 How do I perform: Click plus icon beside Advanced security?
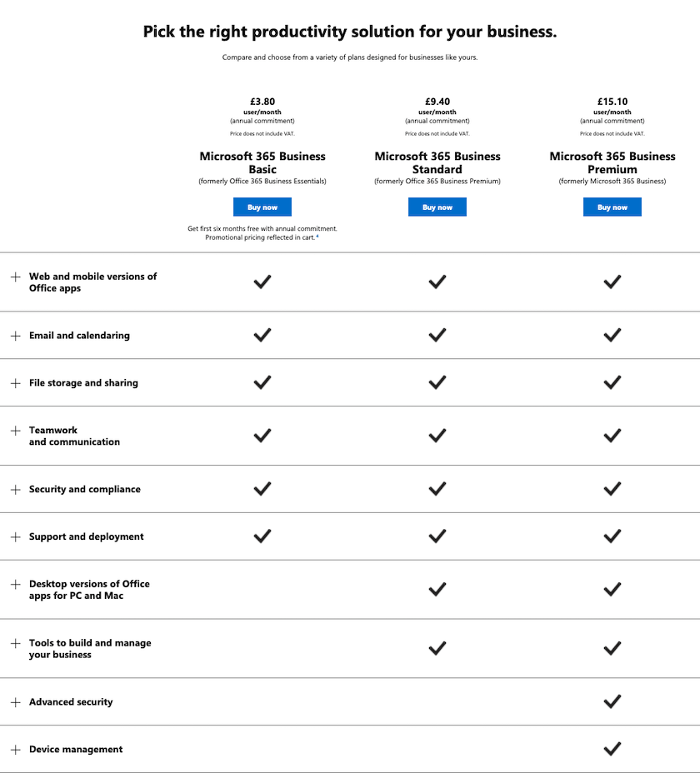point(15,702)
